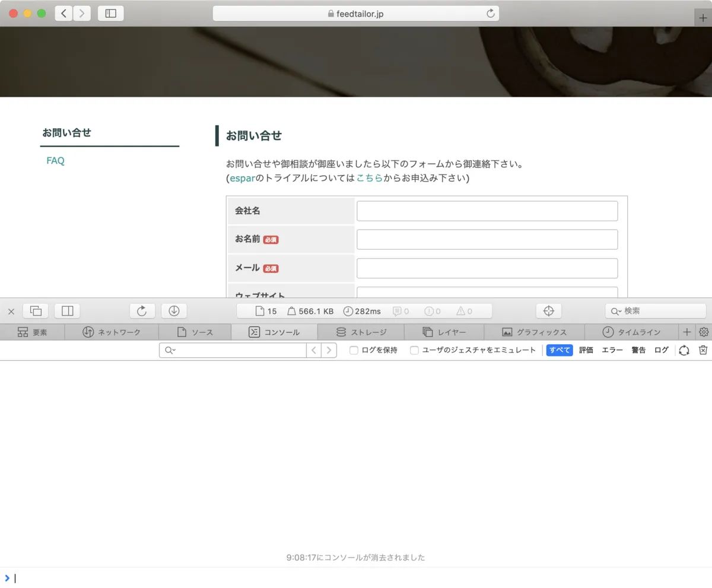Open a new tab with the plus button
The height and width of the screenshot is (588, 712).
click(703, 18)
